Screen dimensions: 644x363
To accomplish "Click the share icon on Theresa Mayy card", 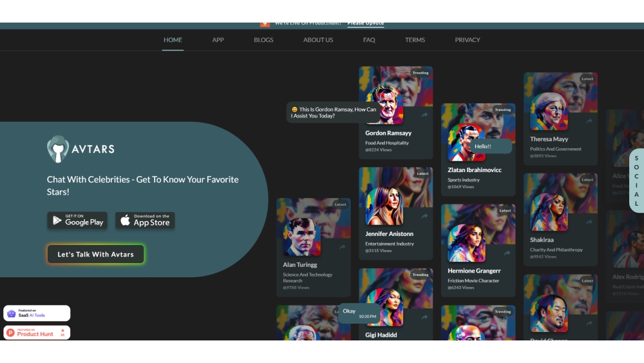I will [x=589, y=121].
